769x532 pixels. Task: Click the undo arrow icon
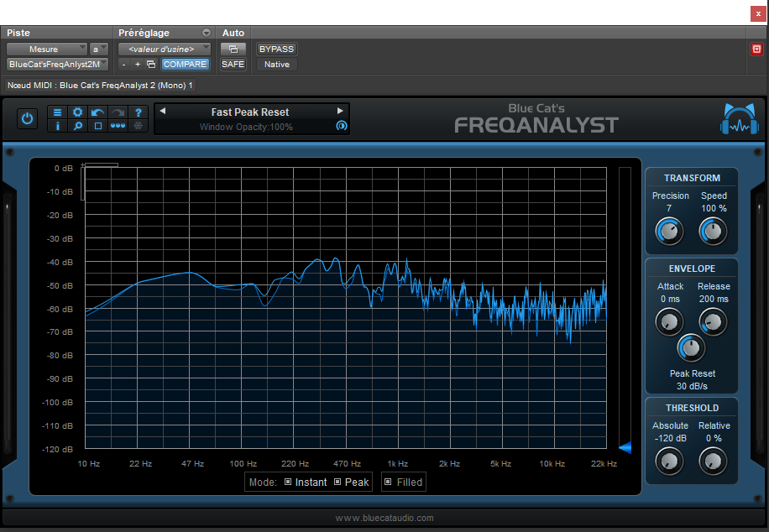pyautogui.click(x=97, y=112)
